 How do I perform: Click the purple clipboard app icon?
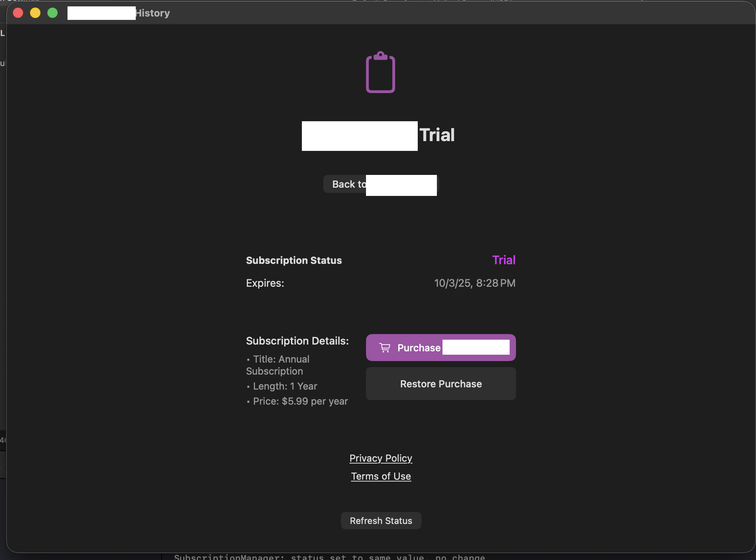point(380,72)
